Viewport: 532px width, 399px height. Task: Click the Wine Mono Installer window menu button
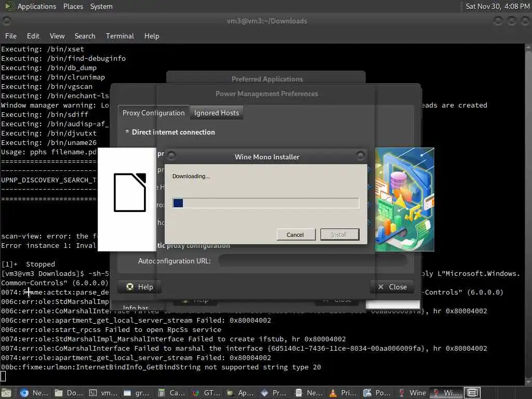point(171,156)
